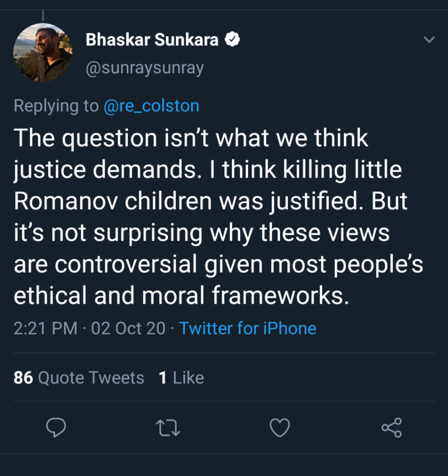Screen dimensions: 448x476
Task: Click the blue verified badge
Action: point(233,39)
